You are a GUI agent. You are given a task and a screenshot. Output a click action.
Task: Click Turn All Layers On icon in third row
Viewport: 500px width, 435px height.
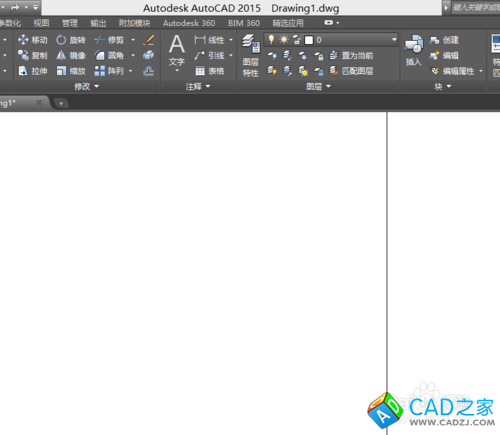point(272,71)
